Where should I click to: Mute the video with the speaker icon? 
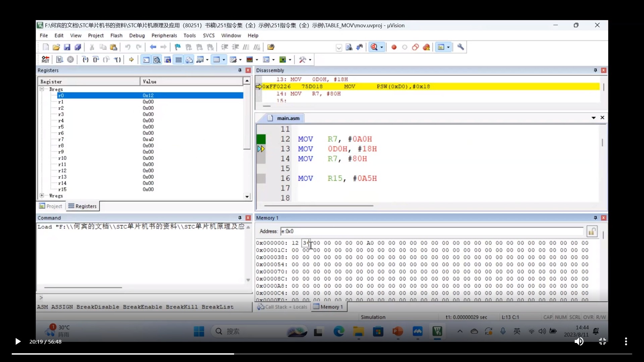pos(579,342)
